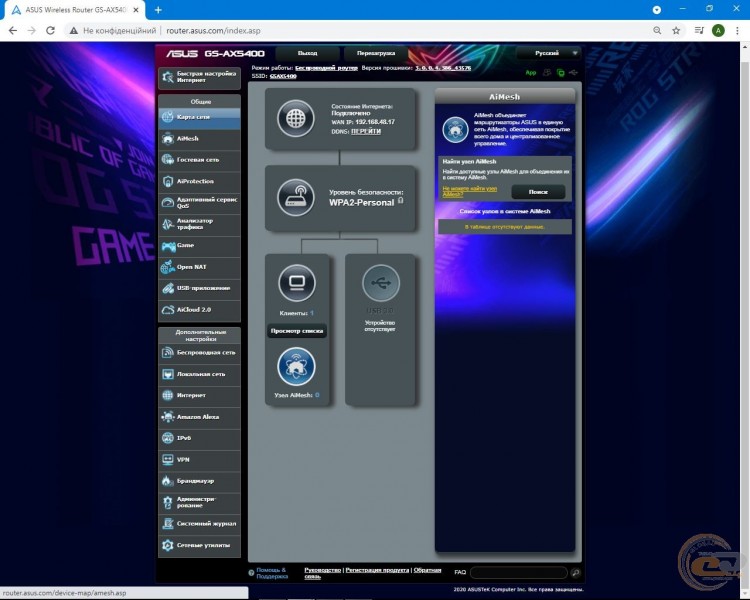Click the green LAN clients status icon
This screenshot has height=600, width=750.
pos(561,73)
